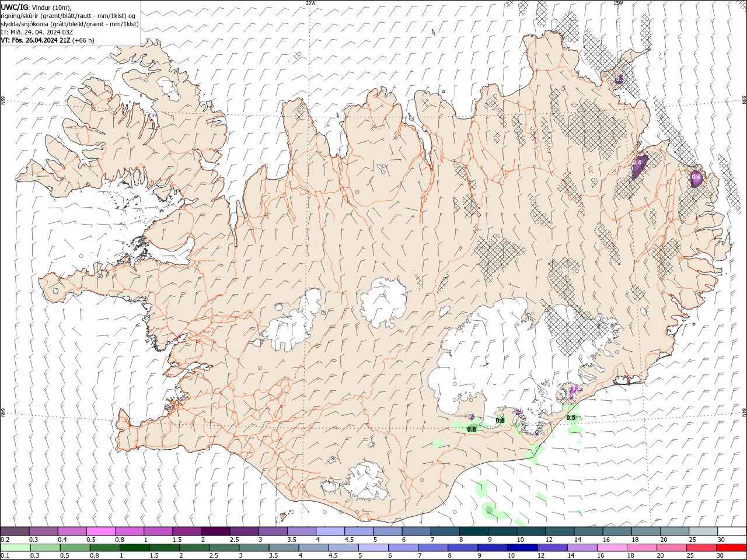The width and height of the screenshot is (747, 560).
Task: Click the round white Hofsjökull glacier in central Iceland
Action: click(x=383, y=303)
